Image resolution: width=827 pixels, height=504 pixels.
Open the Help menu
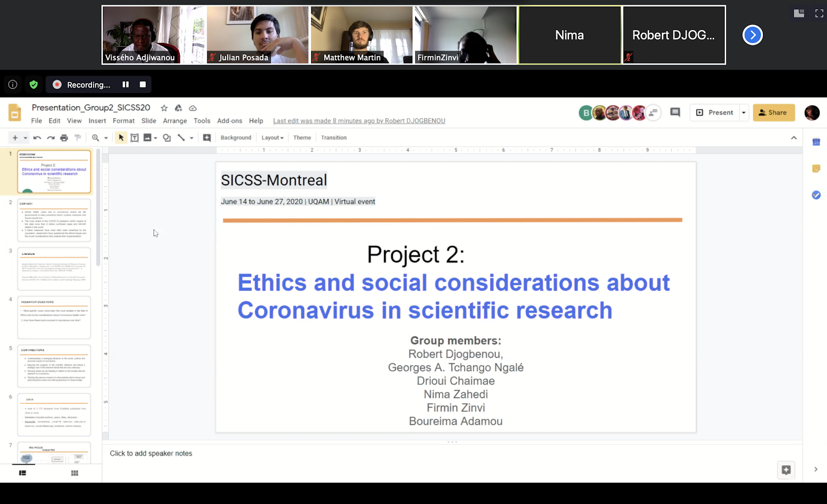256,121
